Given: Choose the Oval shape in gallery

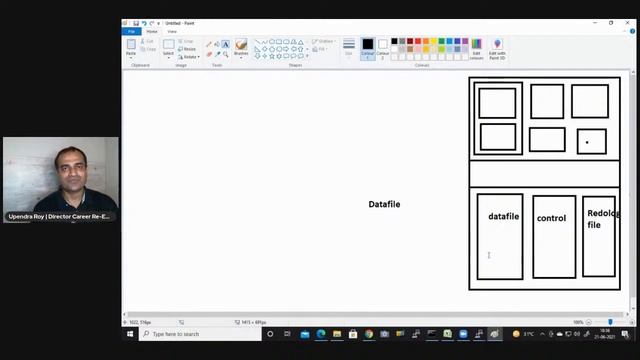Looking at the screenshot, I should tap(272, 42).
